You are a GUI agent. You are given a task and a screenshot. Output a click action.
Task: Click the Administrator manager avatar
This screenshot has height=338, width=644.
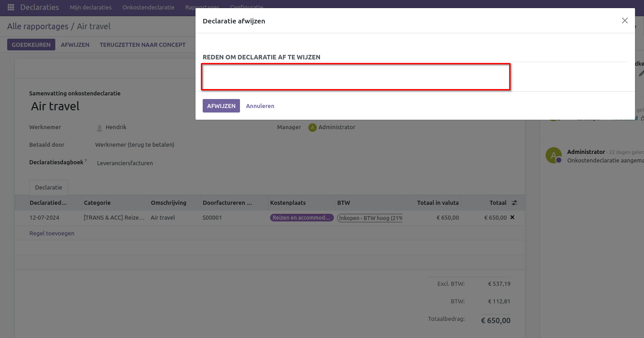(x=312, y=127)
